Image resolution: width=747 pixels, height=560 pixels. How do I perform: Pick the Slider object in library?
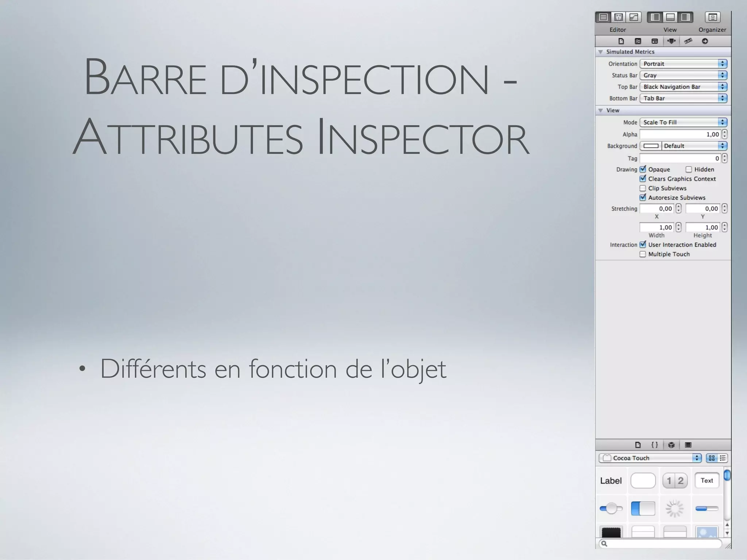click(611, 508)
